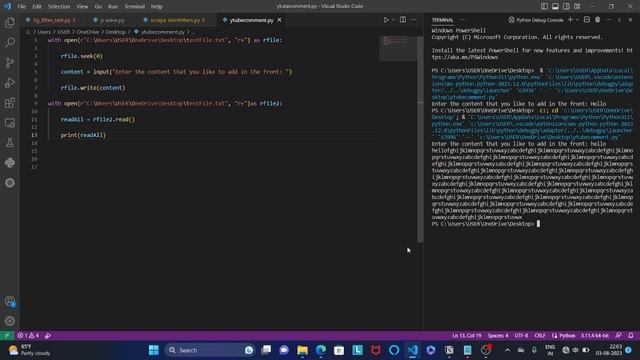Open the Python extension view in activity bar

[x=10, y=162]
